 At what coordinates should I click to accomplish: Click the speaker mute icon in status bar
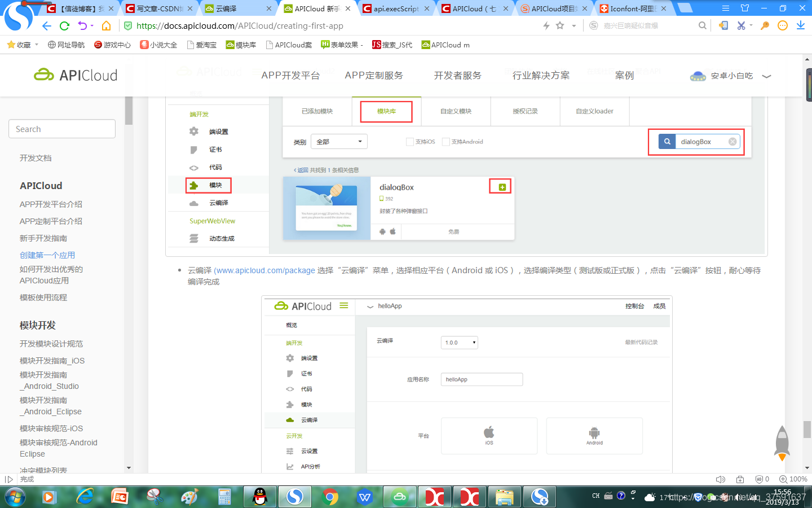pyautogui.click(x=721, y=479)
